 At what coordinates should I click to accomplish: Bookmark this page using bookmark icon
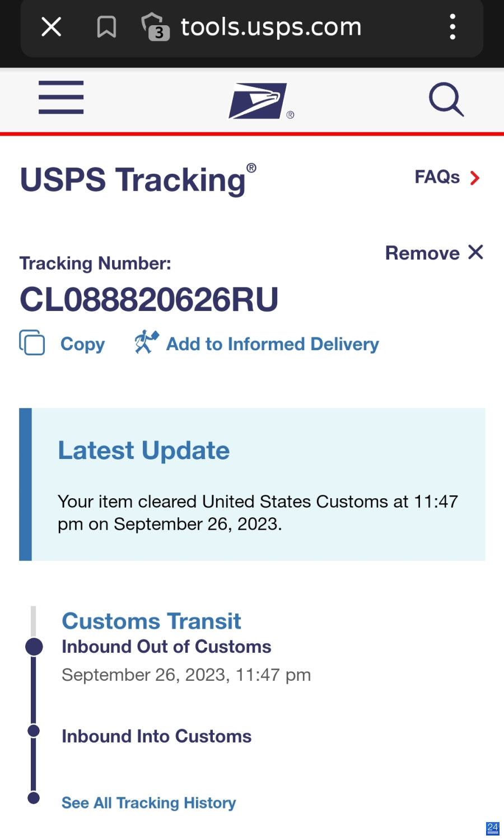[106, 26]
